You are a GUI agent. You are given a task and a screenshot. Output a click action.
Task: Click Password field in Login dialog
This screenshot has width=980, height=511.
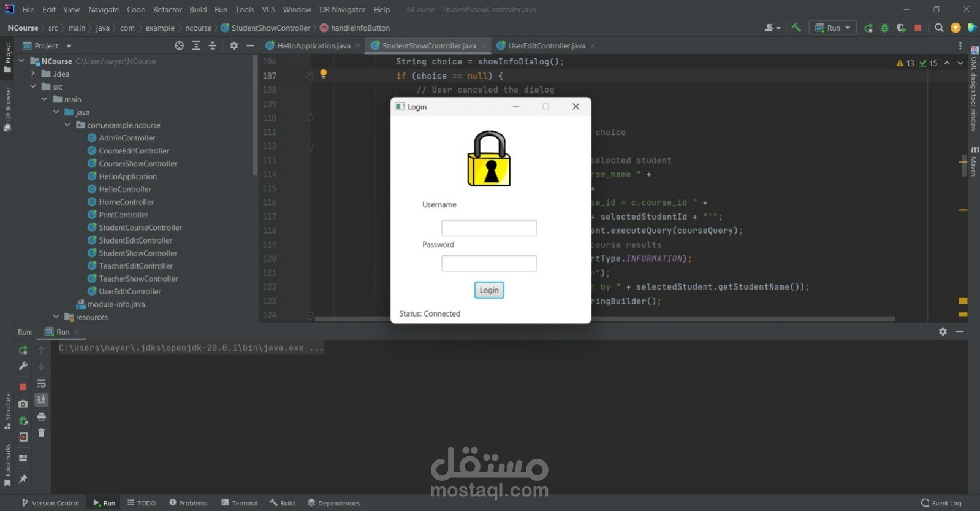coord(489,263)
